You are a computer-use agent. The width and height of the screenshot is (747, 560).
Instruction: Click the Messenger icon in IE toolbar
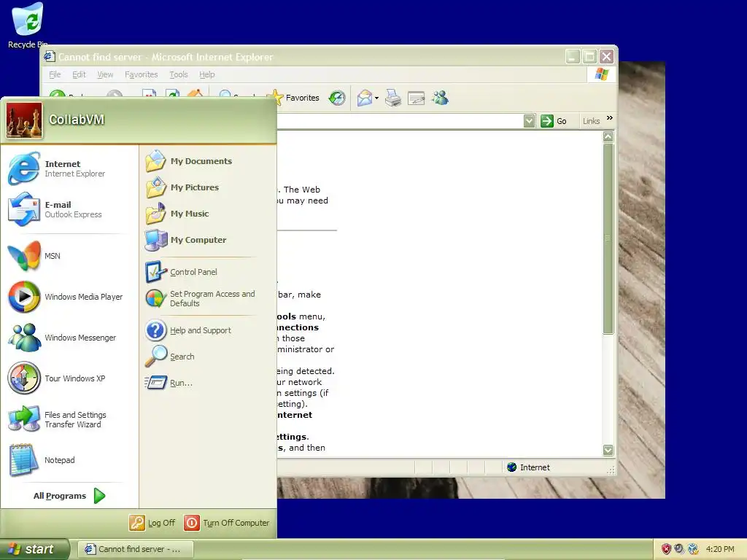[440, 98]
